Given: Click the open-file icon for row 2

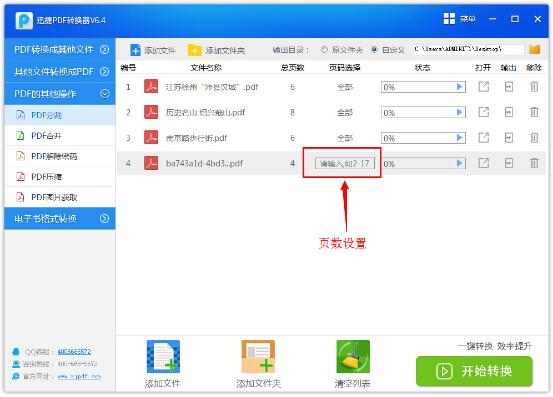Looking at the screenshot, I should click(x=484, y=112).
